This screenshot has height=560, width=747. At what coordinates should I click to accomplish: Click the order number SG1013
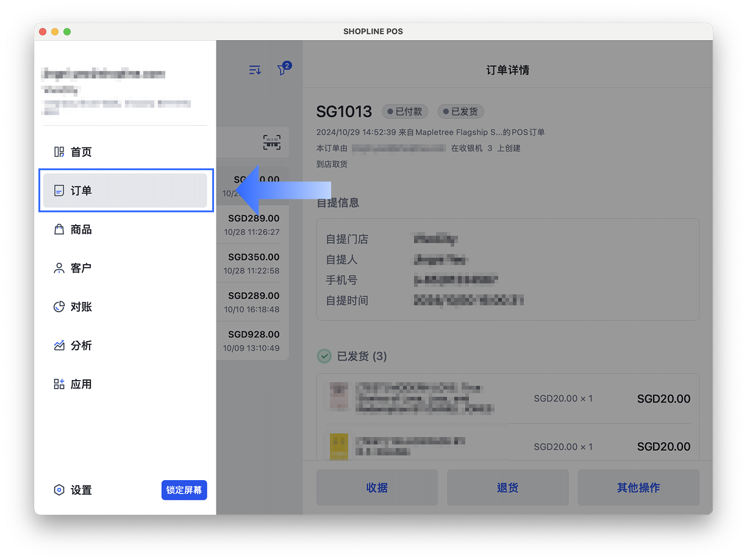[344, 112]
